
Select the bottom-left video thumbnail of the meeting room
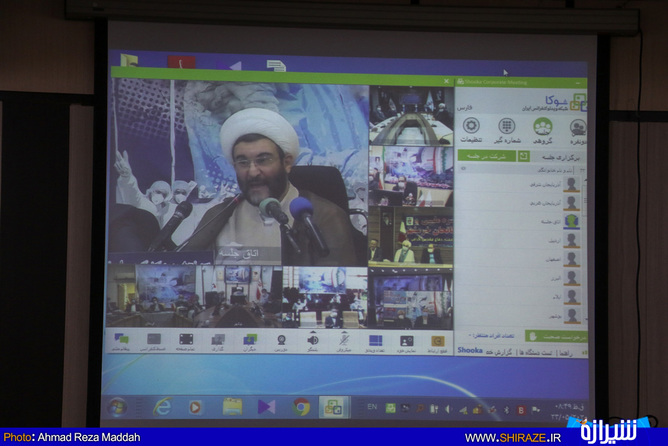click(x=150, y=296)
